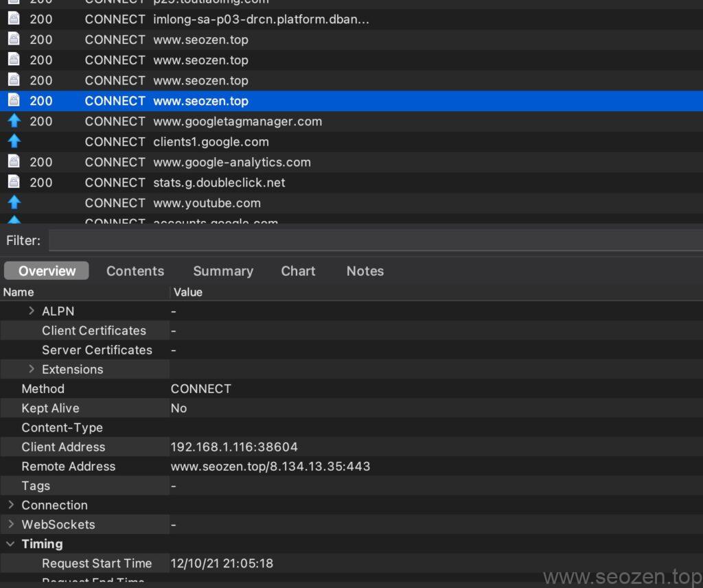Collapse the Timing section

click(x=10, y=543)
